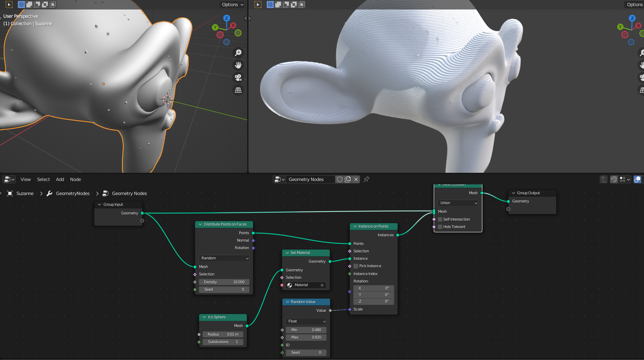Screen dimensions: 644x360
Task: Choose subtract-selection mode in right viewport
Action: click(x=286, y=5)
